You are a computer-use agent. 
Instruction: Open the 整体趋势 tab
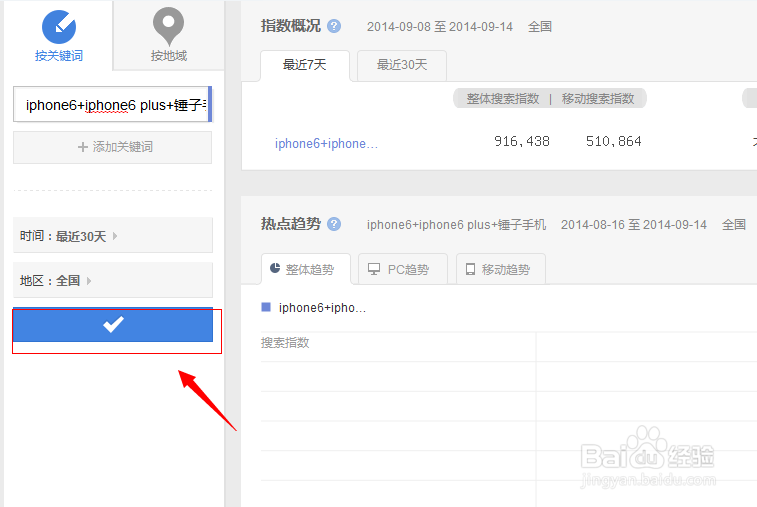(306, 269)
